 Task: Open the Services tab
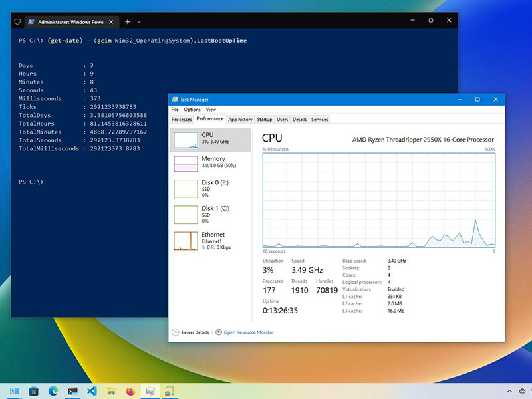click(320, 120)
